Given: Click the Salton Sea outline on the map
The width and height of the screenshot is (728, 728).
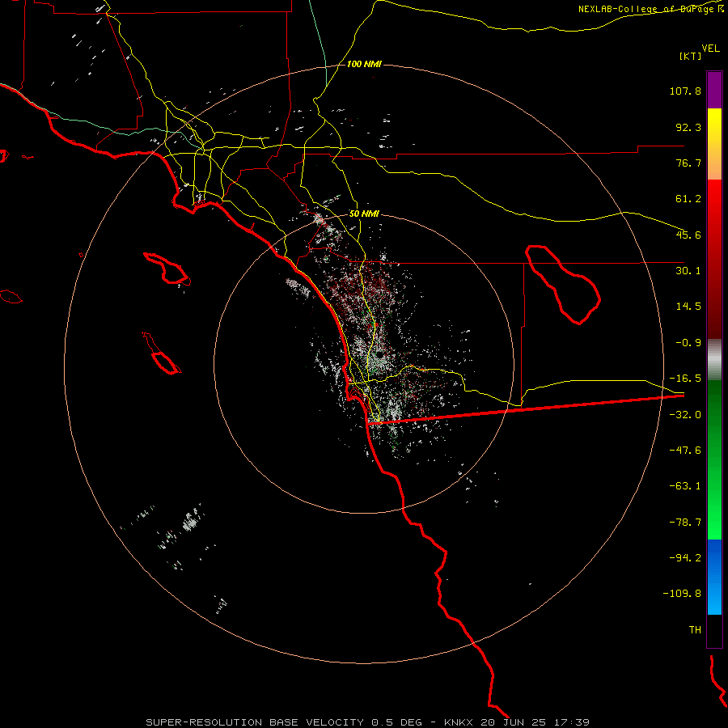Looking at the screenshot, I should click(x=563, y=284).
